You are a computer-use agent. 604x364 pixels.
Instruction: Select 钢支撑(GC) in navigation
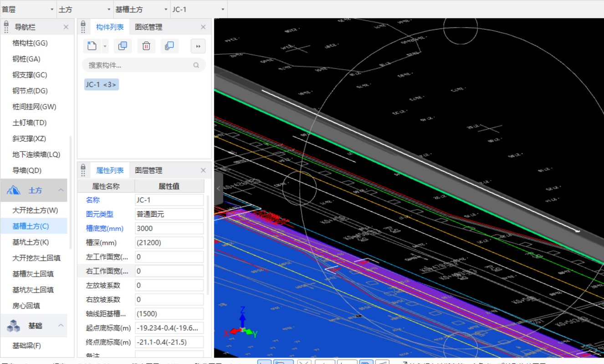[30, 75]
